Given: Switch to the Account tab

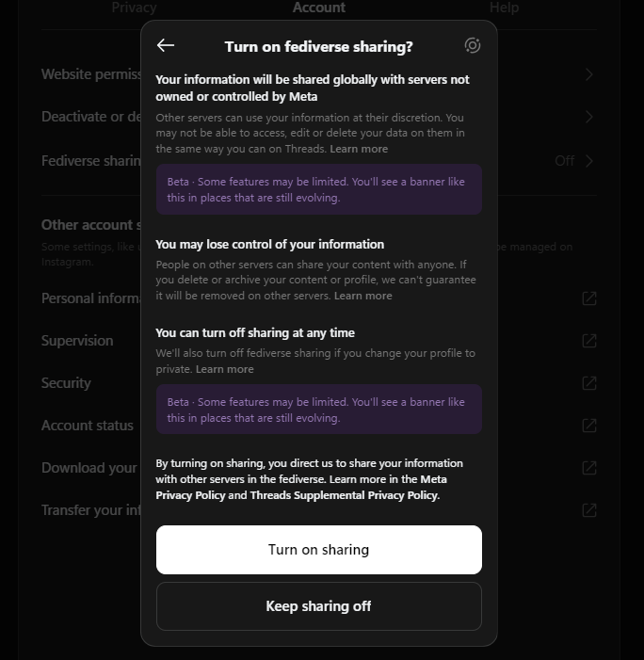Looking at the screenshot, I should pos(319,8).
